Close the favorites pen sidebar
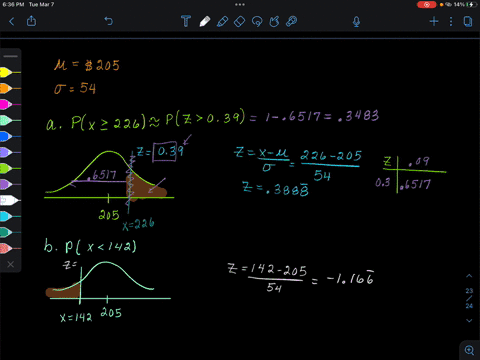The height and width of the screenshot is (360, 480). [x=11, y=264]
